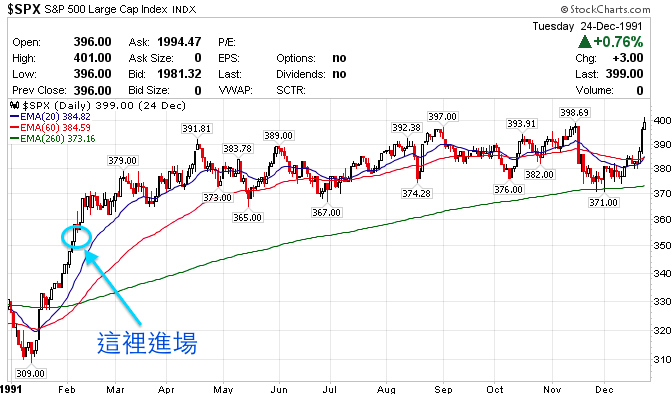The width and height of the screenshot is (672, 394).
Task: Click the Prev Close value 396.00
Action: tap(92, 90)
